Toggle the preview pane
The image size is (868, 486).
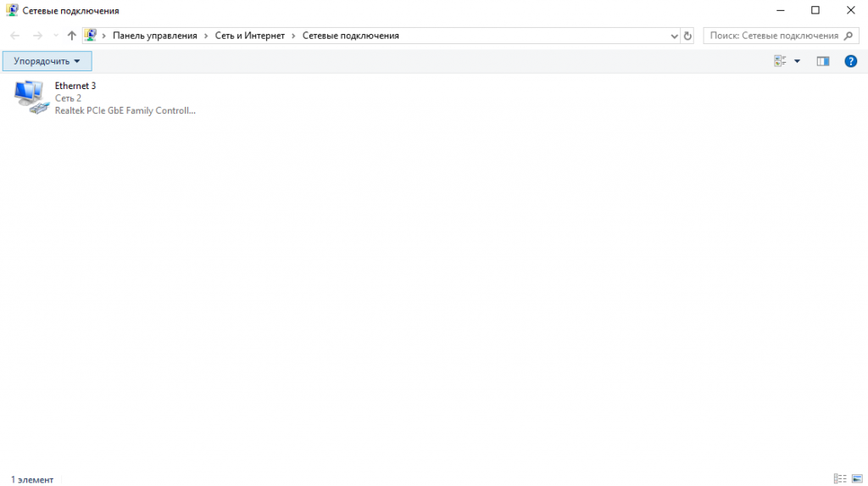[x=823, y=61]
